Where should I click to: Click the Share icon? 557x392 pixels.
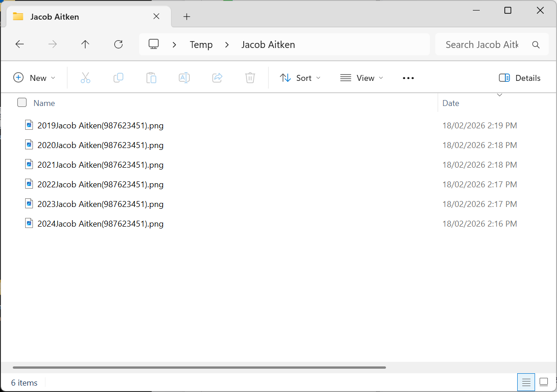[217, 78]
